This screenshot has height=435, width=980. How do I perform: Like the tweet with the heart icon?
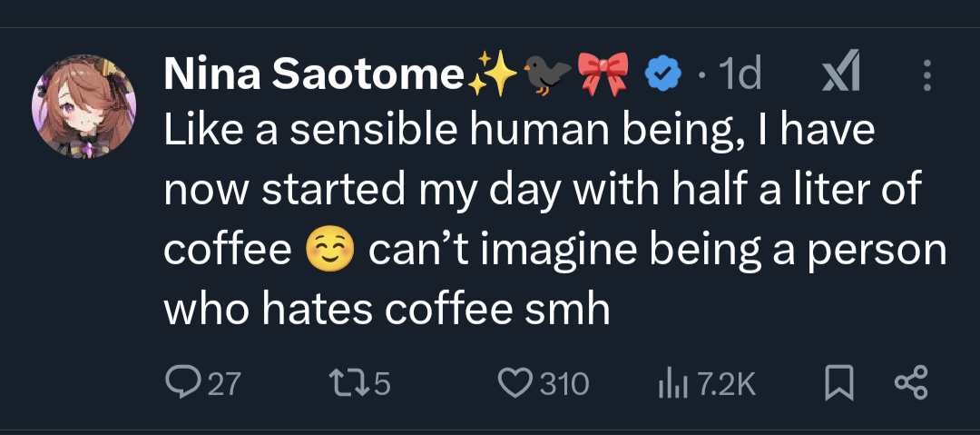515,384
